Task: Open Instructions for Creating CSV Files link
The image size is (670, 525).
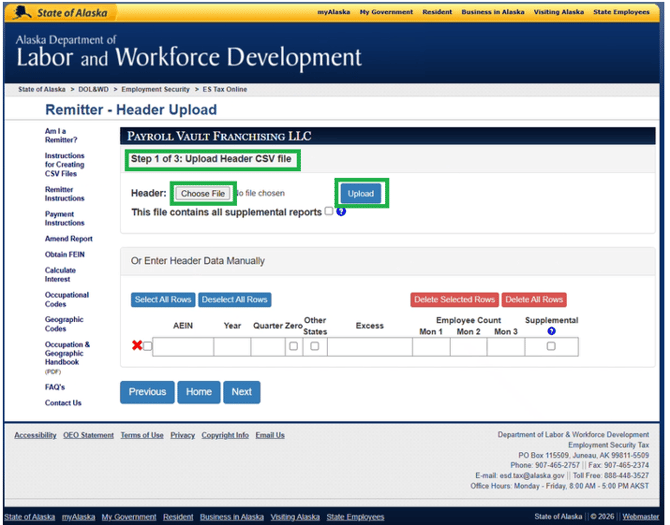Action: [x=65, y=164]
